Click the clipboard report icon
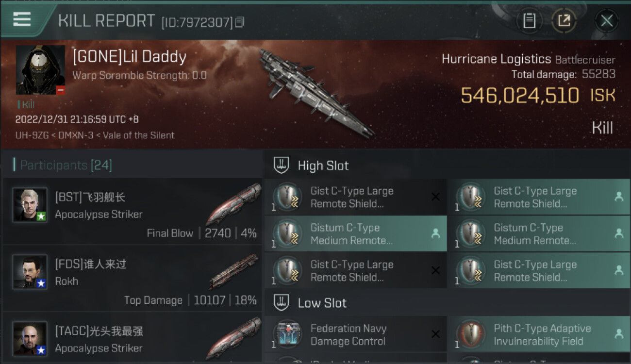 (529, 21)
